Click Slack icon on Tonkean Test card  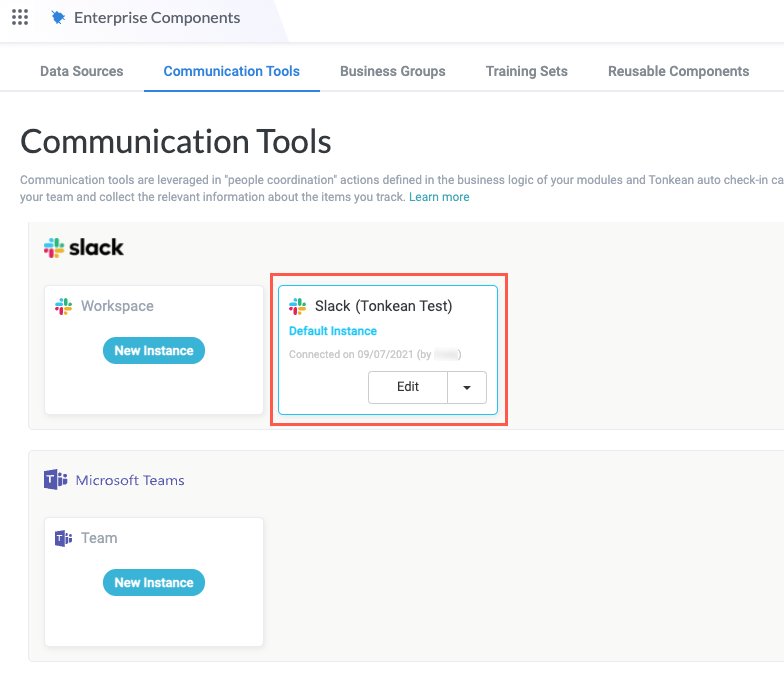[x=298, y=306]
